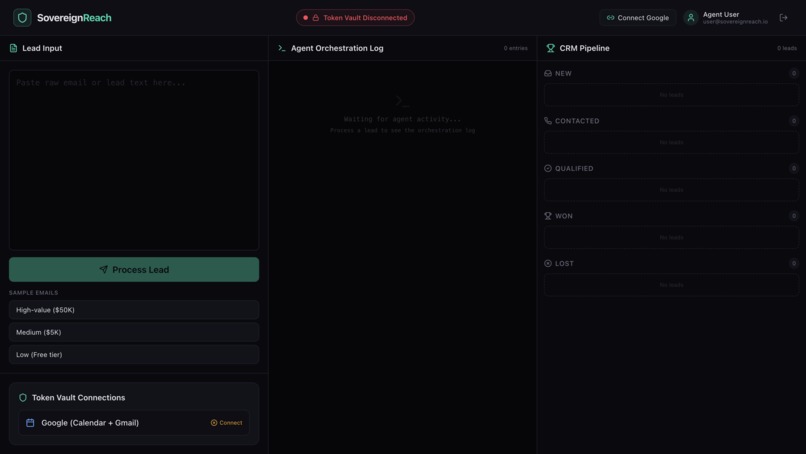
Task: Click the link icon beside Connect Google
Action: point(610,17)
